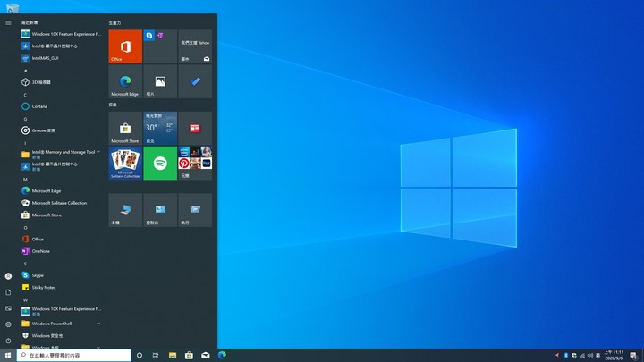Open the taskbar clock showing 11:11
Image resolution: width=644 pixels, height=362 pixels.
point(614,356)
